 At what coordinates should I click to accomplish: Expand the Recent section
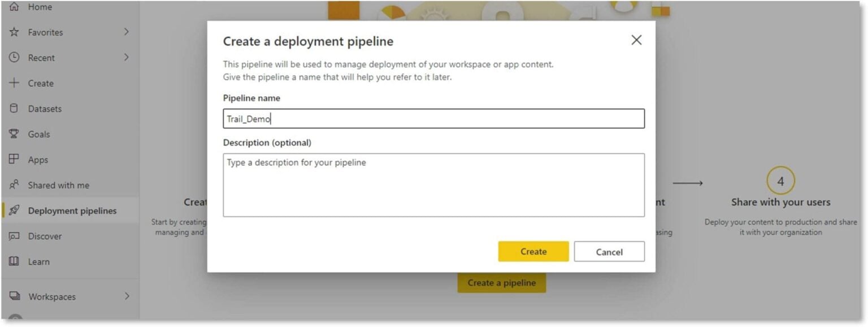coord(125,58)
